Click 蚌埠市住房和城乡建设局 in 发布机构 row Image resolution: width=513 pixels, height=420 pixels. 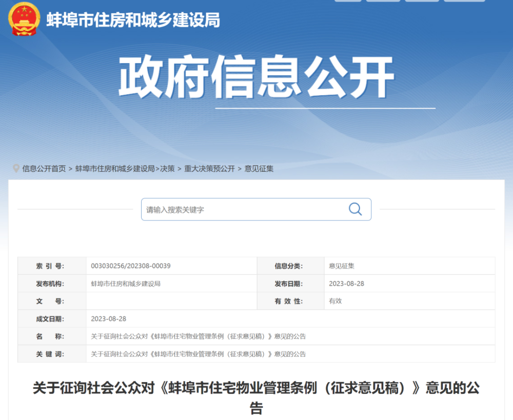126,284
